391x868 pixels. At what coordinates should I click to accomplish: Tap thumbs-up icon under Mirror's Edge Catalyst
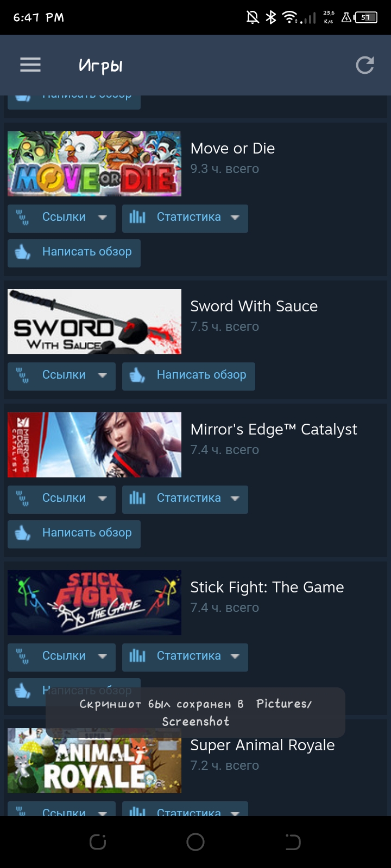(x=23, y=533)
